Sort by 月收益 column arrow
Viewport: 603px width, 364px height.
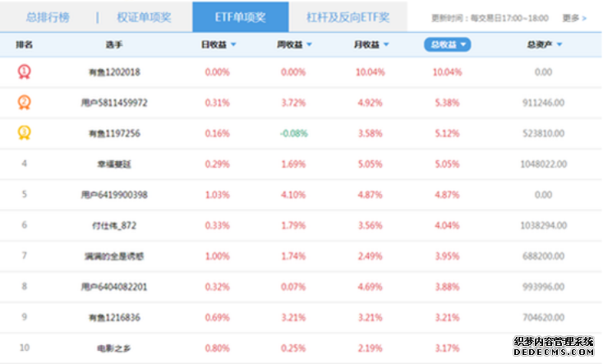386,44
